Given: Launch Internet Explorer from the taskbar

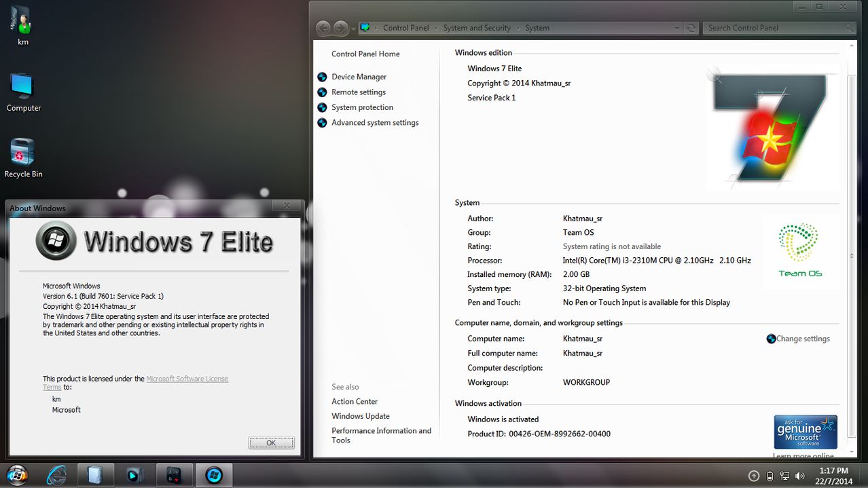Looking at the screenshot, I should (57, 474).
